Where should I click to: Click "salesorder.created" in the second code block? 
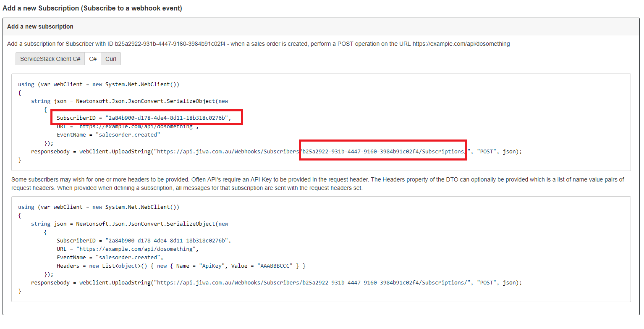tap(128, 258)
